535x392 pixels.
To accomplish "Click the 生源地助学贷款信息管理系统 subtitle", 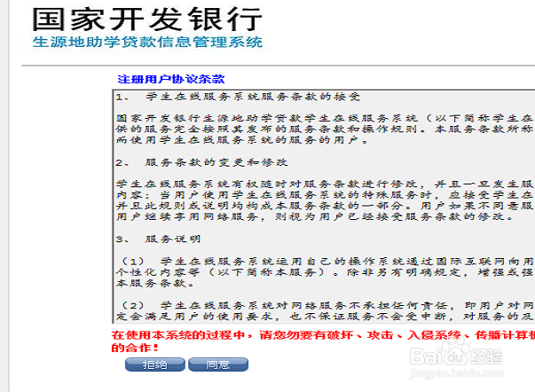I will pos(147,43).
